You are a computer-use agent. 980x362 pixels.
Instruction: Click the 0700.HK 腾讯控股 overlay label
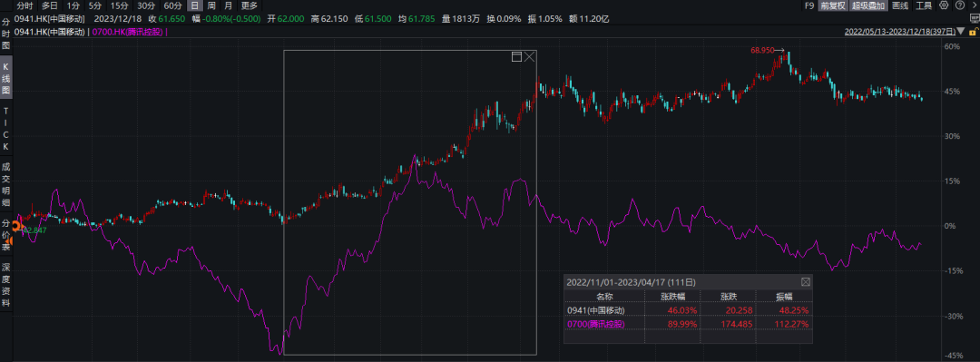[127, 31]
